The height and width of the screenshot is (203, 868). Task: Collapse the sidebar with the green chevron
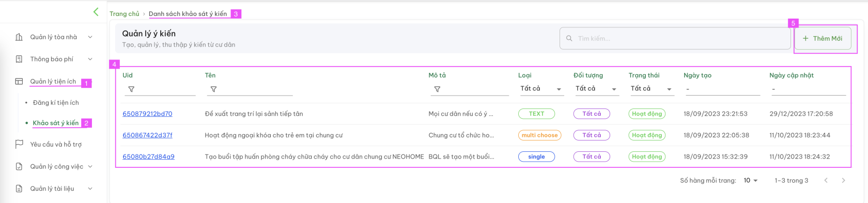(96, 12)
